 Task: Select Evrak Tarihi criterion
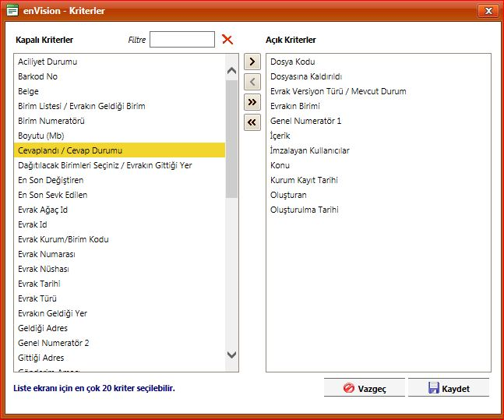(x=119, y=284)
